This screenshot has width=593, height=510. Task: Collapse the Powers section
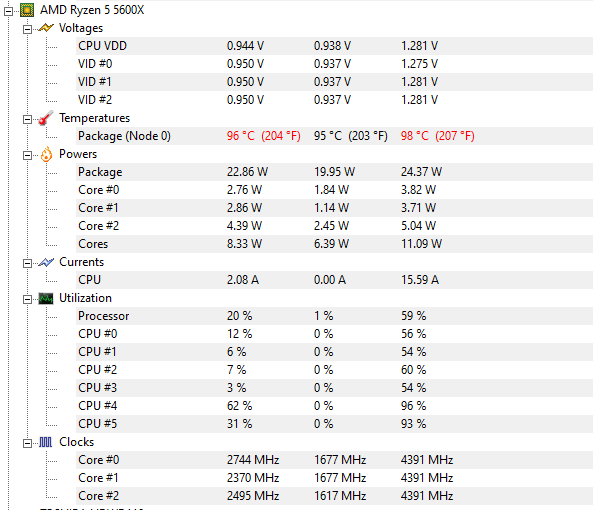27,155
